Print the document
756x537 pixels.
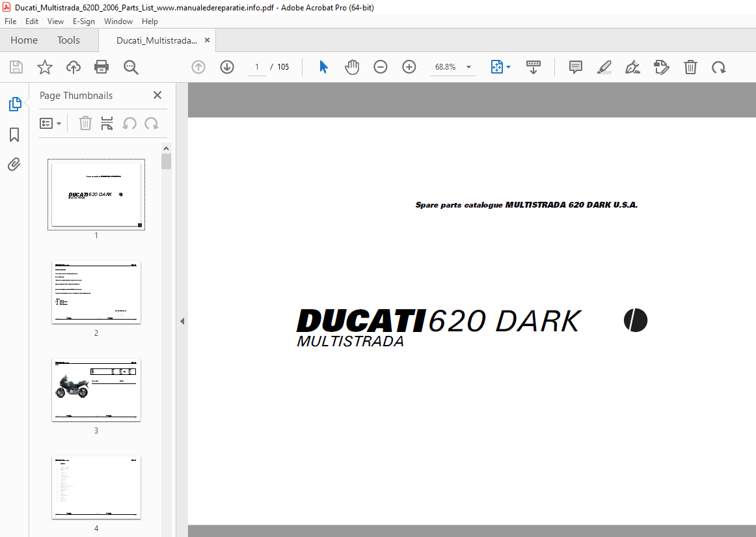tap(101, 67)
